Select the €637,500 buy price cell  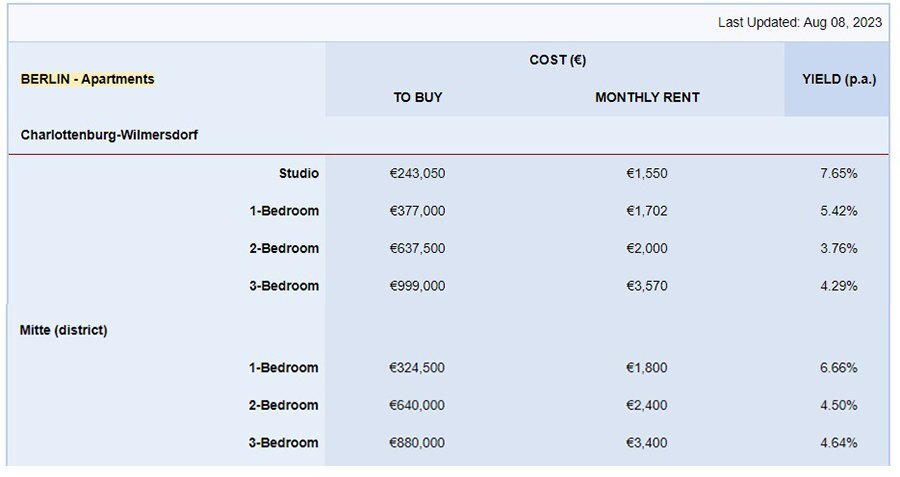417,249
